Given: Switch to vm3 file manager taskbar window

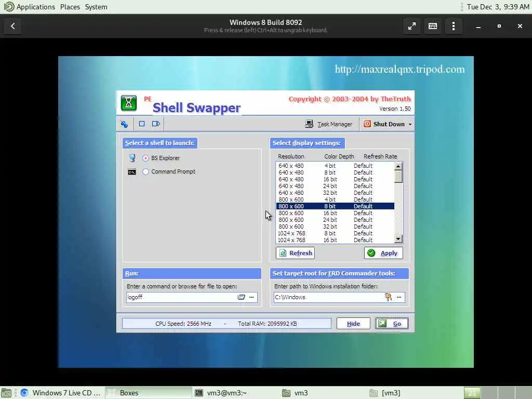Looking at the screenshot, I should pos(323,393).
